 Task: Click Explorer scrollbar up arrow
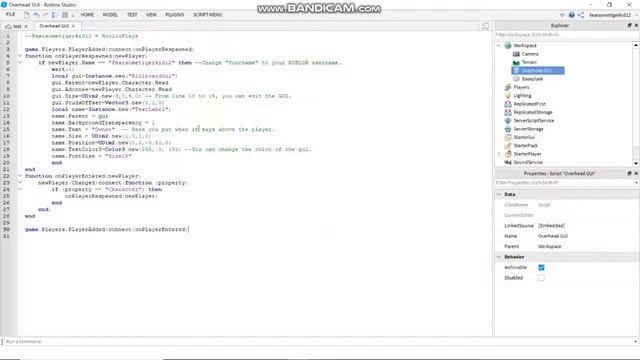(x=636, y=45)
